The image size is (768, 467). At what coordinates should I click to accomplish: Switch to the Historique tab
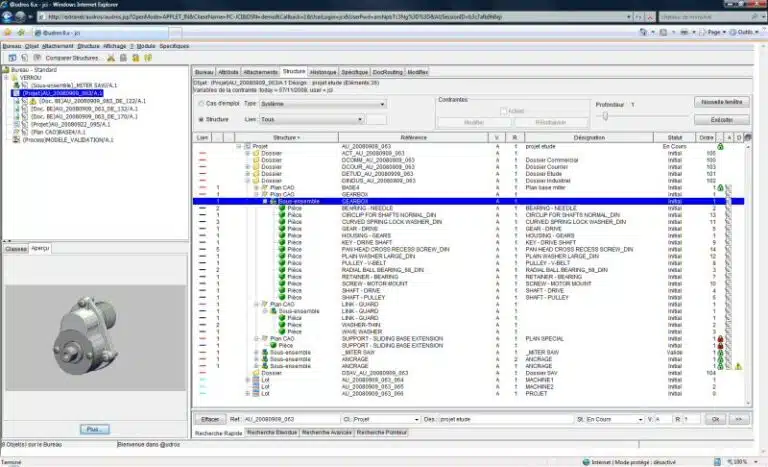[323, 72]
